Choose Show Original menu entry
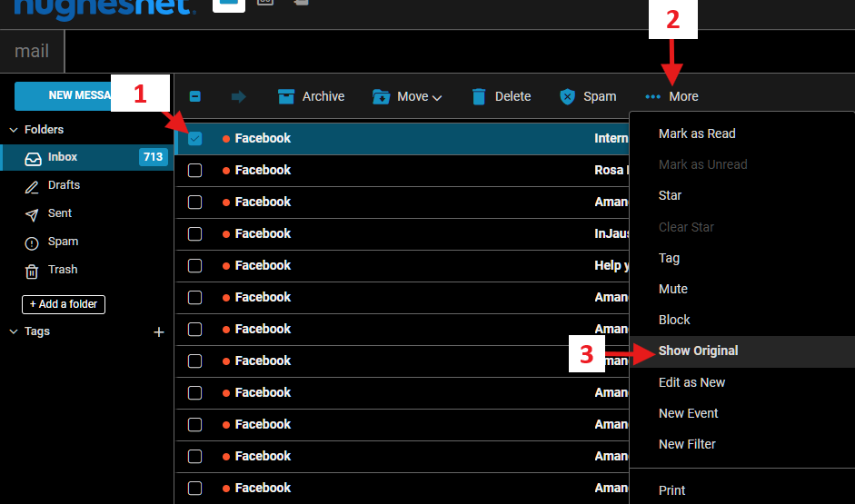 [742, 351]
